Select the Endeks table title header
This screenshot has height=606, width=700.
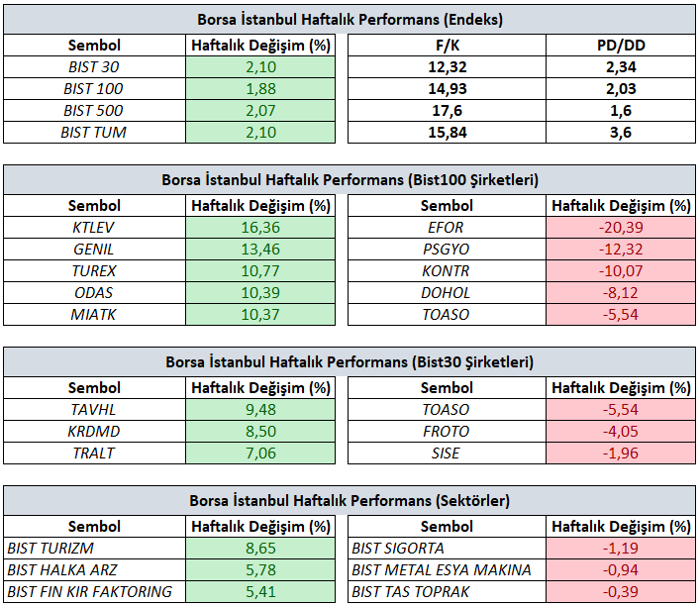click(x=350, y=19)
